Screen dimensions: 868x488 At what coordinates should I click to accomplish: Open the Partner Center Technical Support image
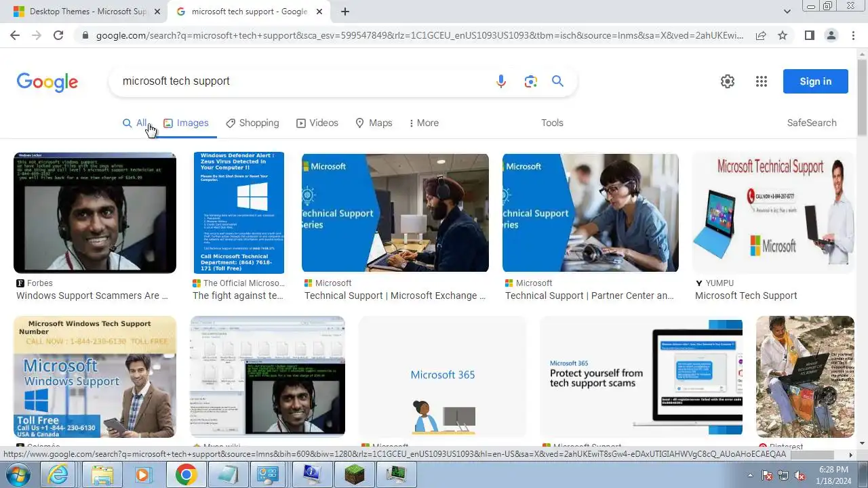pyautogui.click(x=591, y=213)
